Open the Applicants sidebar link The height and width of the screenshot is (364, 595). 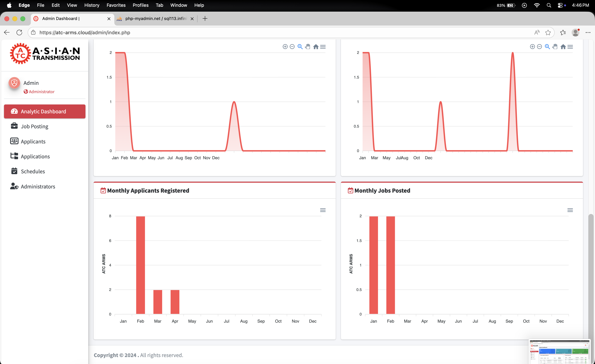pos(33,141)
